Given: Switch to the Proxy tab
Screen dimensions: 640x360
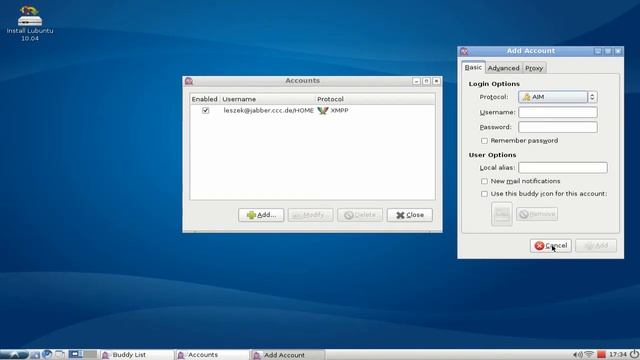Looking at the screenshot, I should (x=534, y=68).
